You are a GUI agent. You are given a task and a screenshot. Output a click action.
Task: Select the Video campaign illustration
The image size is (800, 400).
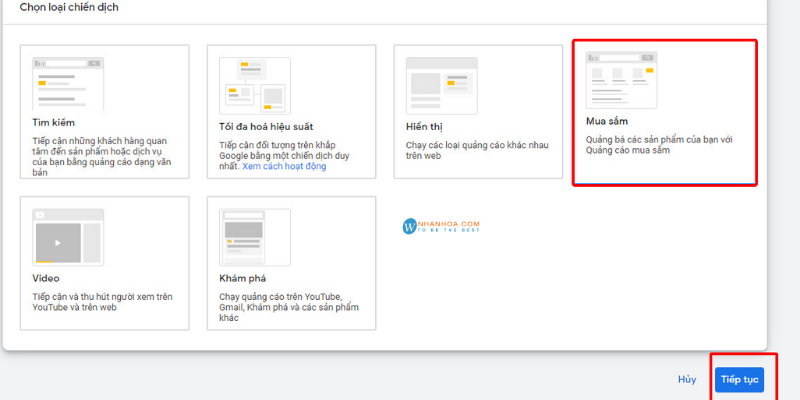pyautogui.click(x=68, y=237)
